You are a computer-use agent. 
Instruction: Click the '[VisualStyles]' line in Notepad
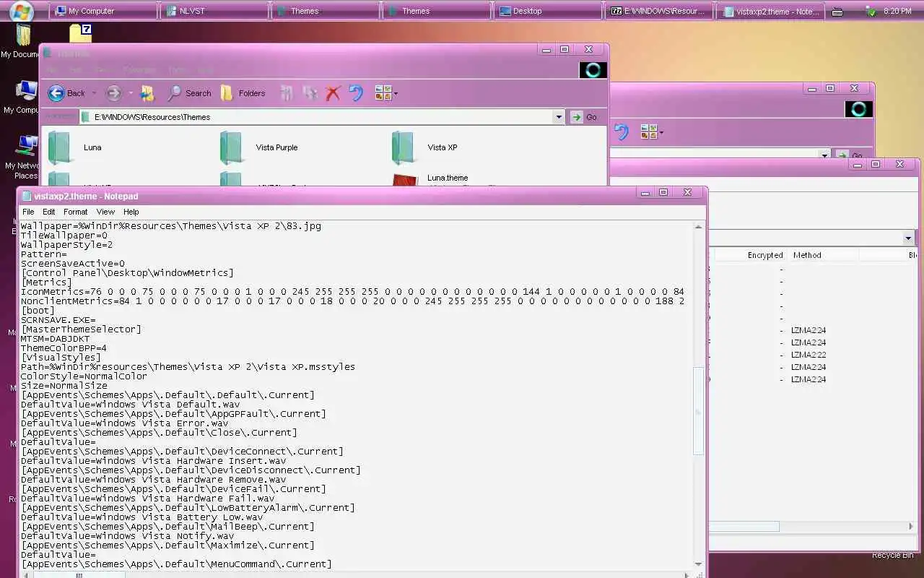point(61,358)
